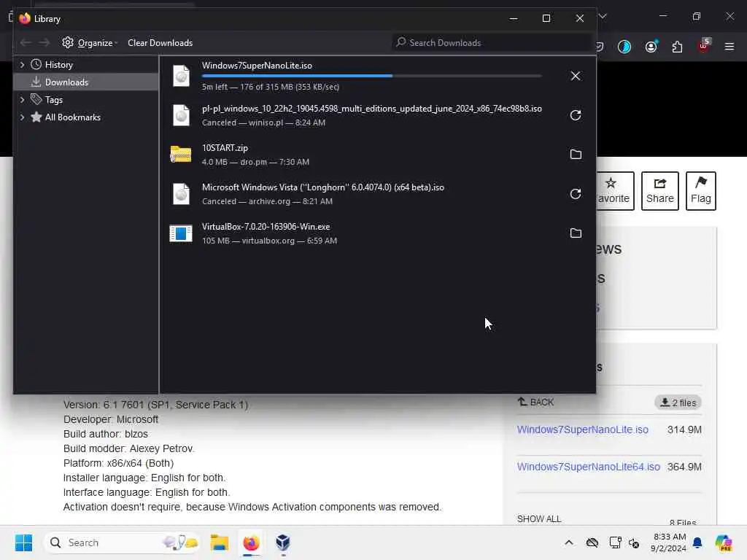Click the tray cloud-off OneDrive icon

[x=592, y=542]
